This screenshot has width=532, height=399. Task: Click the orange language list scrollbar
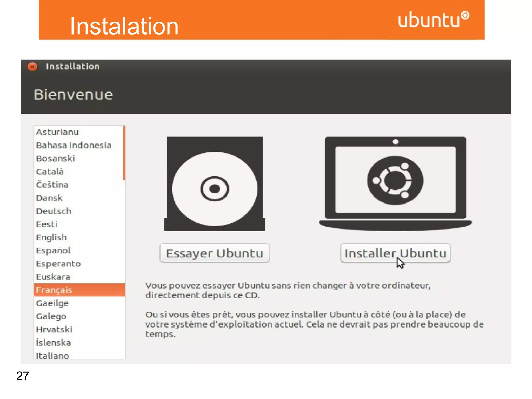pos(124,153)
